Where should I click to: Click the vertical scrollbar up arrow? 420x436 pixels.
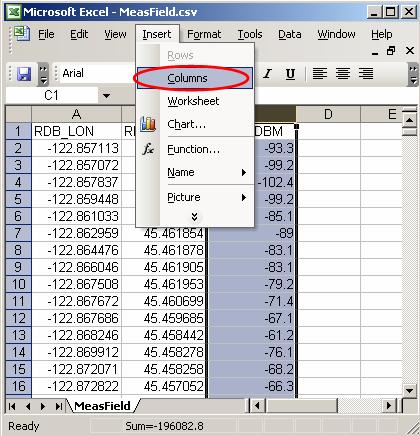point(410,119)
